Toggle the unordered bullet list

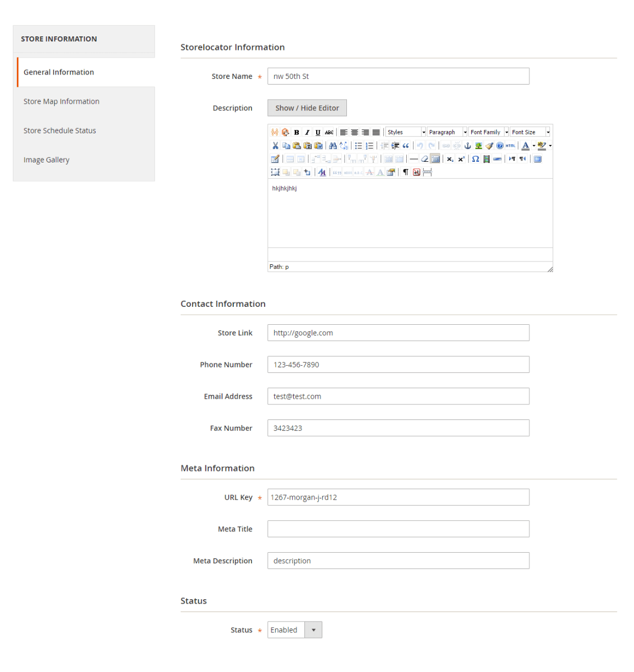click(x=358, y=146)
